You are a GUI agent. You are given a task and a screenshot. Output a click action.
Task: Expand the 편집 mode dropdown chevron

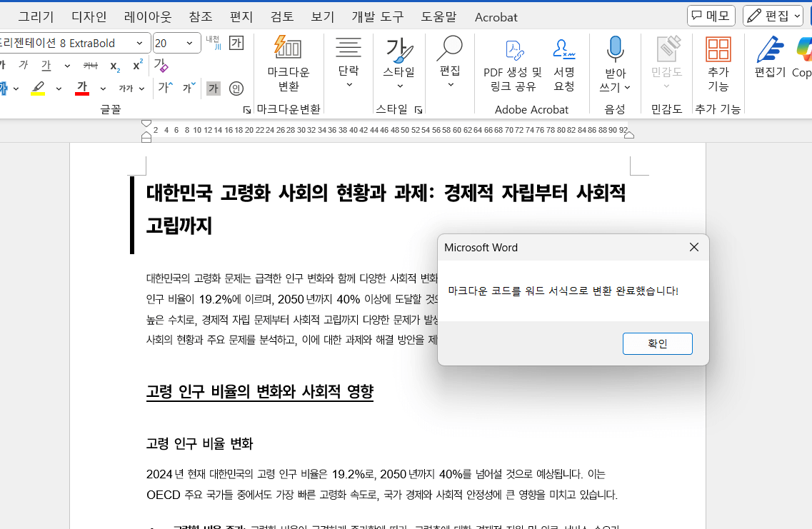(x=797, y=16)
